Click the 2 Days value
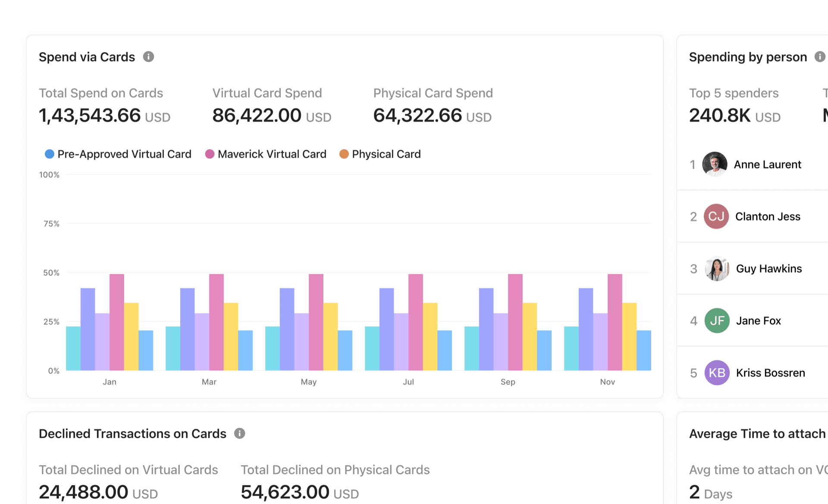Screen dimensions: 828x504 [711, 492]
